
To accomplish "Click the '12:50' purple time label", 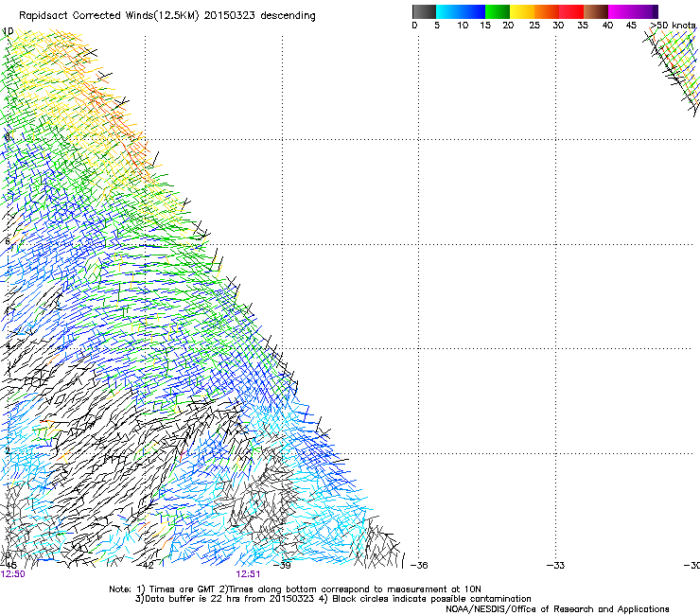I will coord(12,574).
